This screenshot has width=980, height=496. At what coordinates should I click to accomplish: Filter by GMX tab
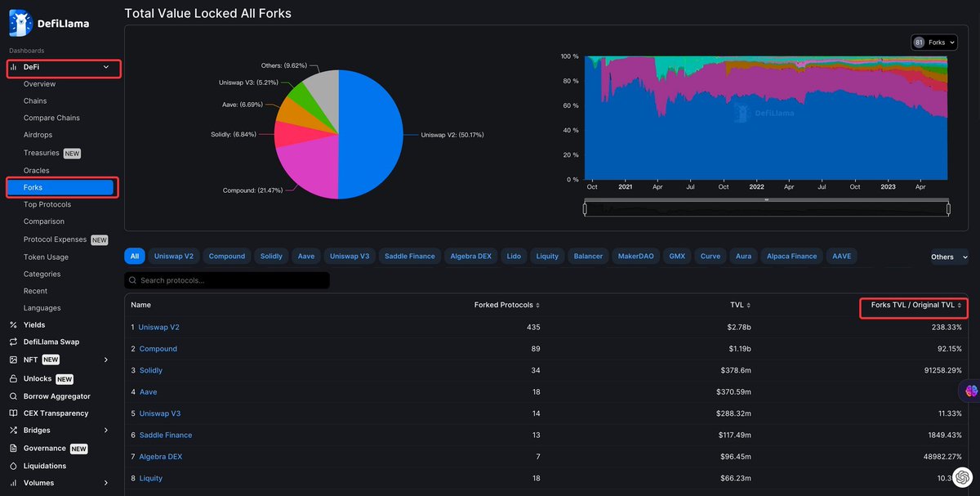pyautogui.click(x=677, y=256)
